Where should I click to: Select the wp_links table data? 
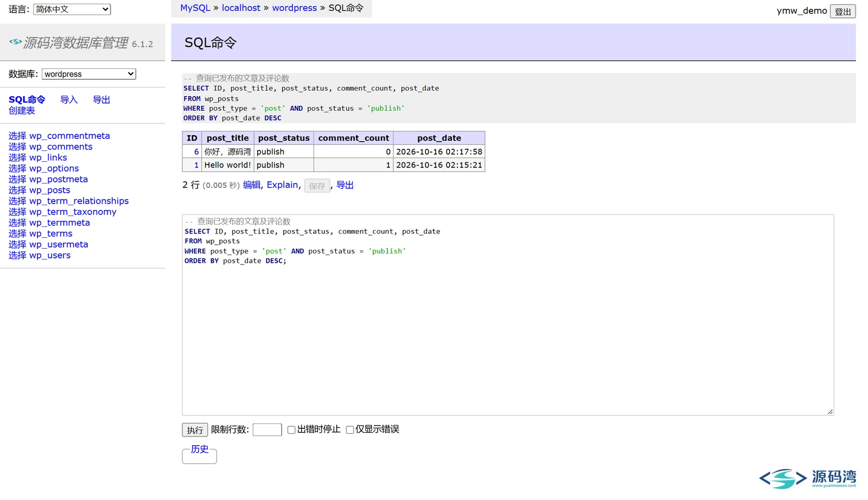(x=17, y=157)
